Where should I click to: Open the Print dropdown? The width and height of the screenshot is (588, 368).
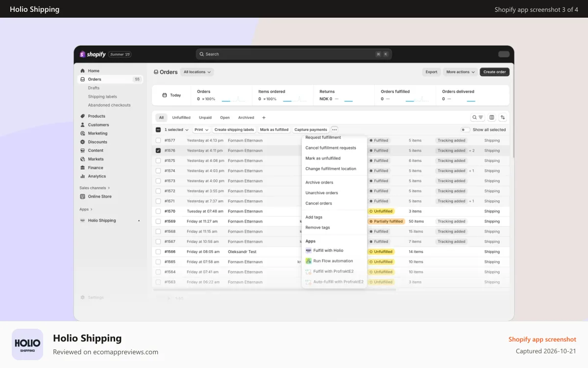[x=201, y=130]
